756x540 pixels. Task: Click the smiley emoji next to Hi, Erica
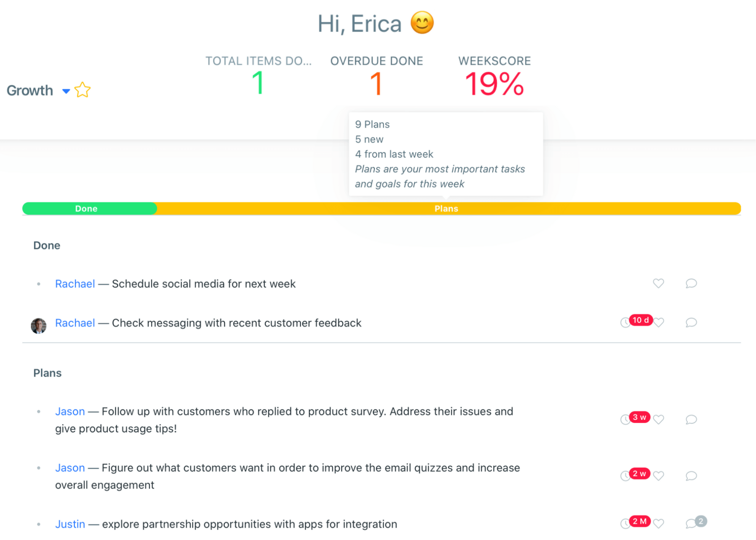click(421, 23)
